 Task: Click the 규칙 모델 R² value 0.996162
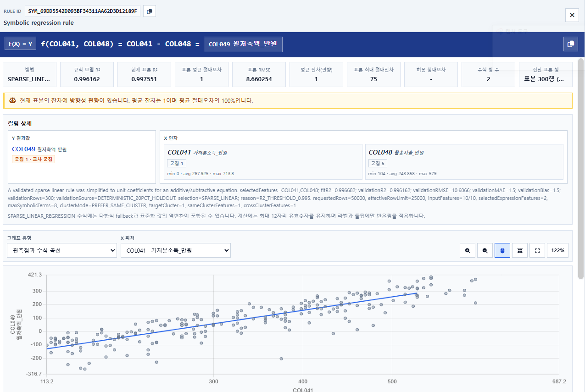[x=87, y=79]
